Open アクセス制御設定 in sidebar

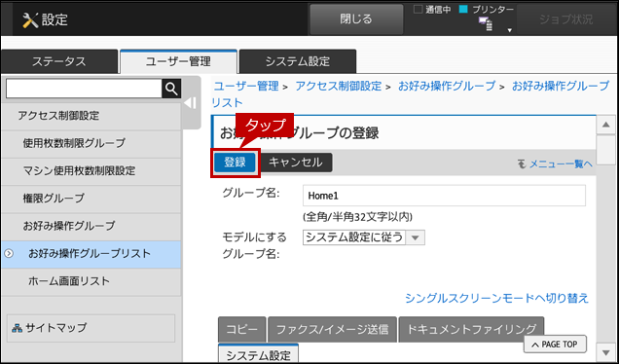click(91, 116)
